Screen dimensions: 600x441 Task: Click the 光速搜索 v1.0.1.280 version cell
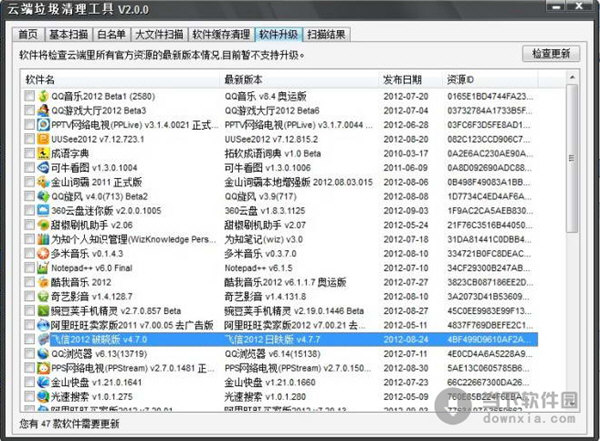click(265, 397)
